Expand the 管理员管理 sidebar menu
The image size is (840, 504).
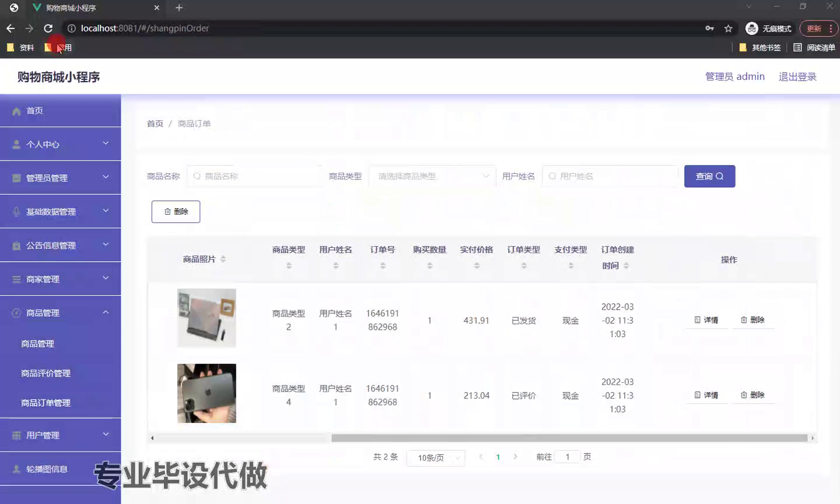point(60,178)
